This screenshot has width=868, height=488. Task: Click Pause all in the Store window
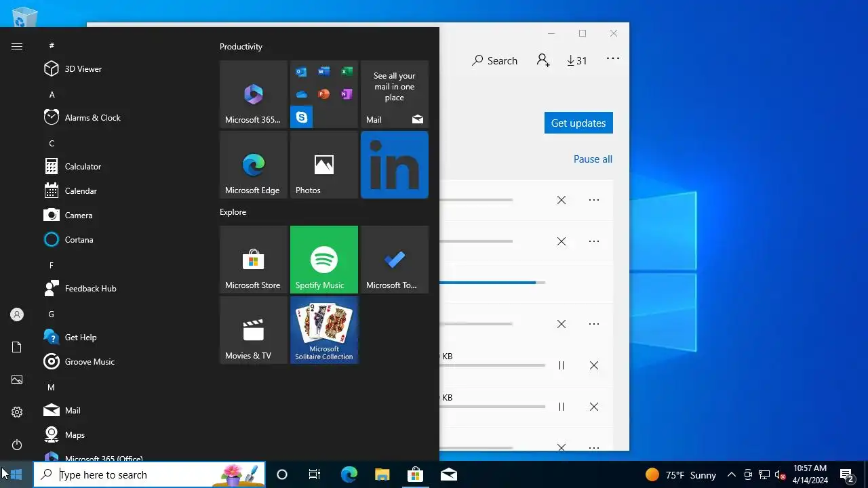(x=593, y=159)
